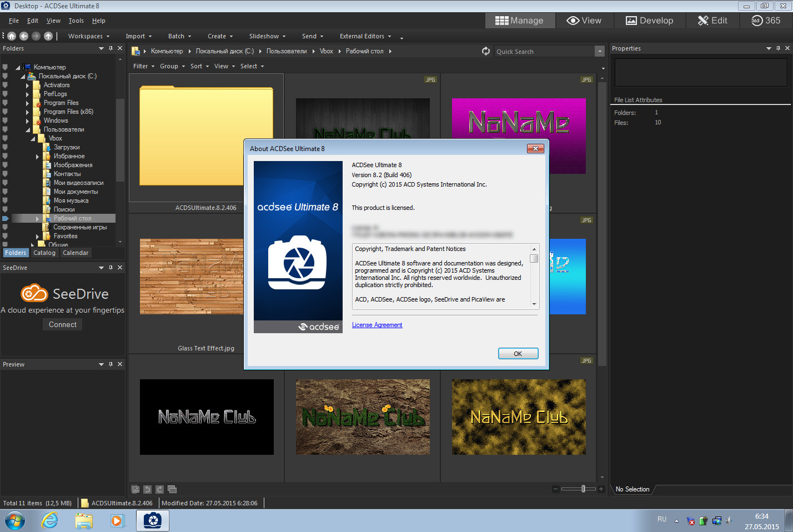Expand the Program Files (x86) tree node
This screenshot has height=532, width=793.
point(27,112)
